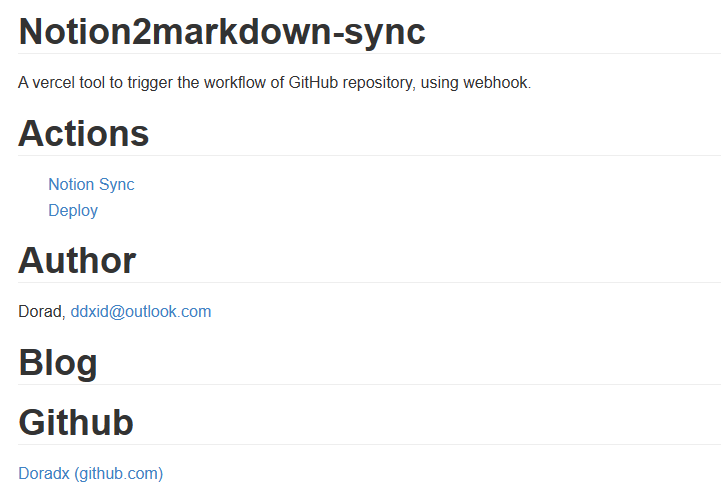Open the Notion Sync action link
The image size is (721, 500).
91,184
